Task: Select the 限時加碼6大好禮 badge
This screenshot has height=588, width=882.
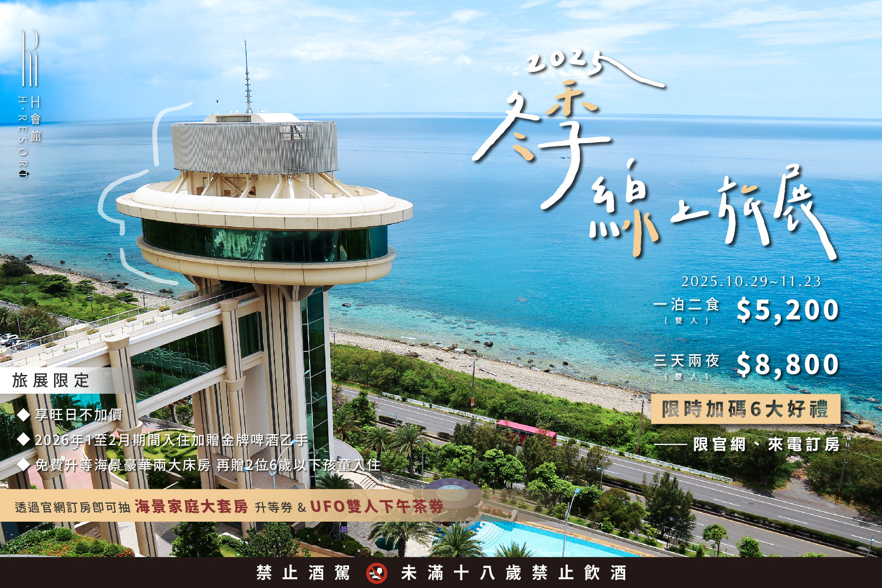Action: coord(745,409)
